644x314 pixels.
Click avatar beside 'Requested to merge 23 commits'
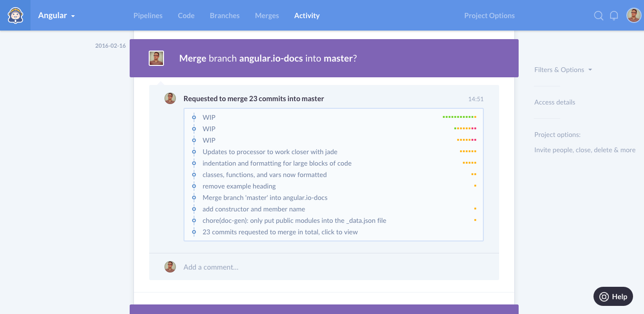[170, 98]
